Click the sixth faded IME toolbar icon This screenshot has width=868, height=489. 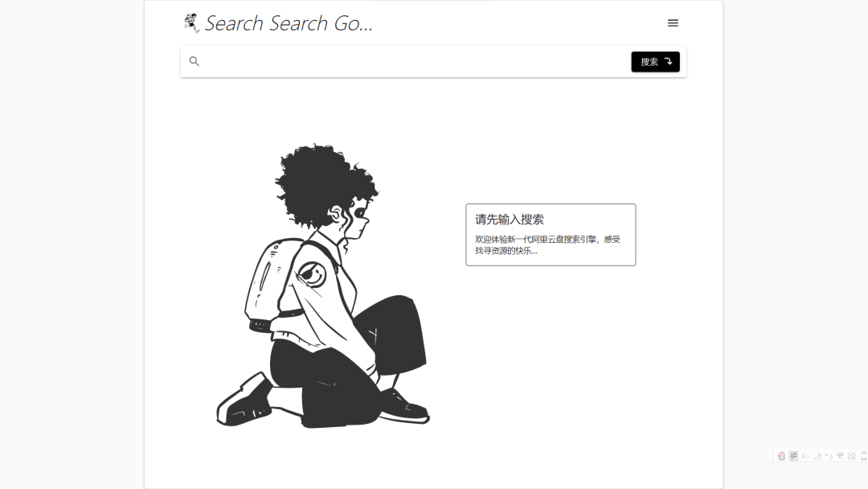pos(840,456)
